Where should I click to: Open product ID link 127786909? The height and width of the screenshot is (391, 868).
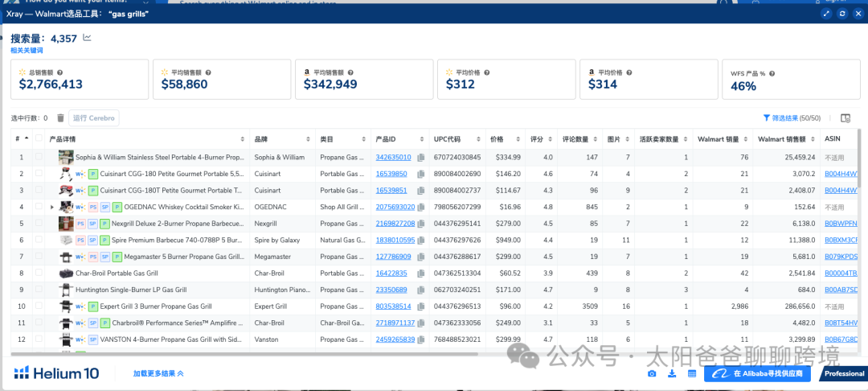(x=393, y=257)
